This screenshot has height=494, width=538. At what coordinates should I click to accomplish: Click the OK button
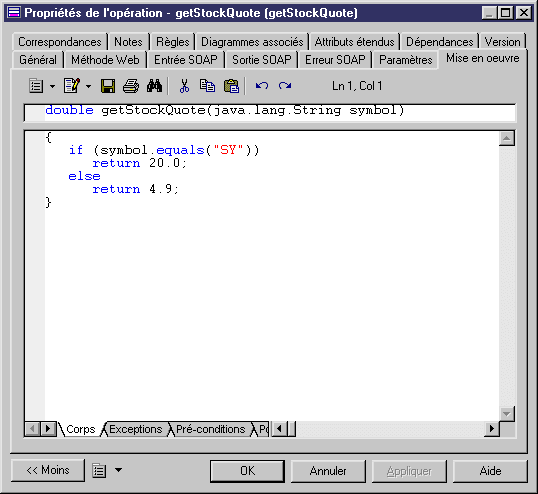[247, 471]
